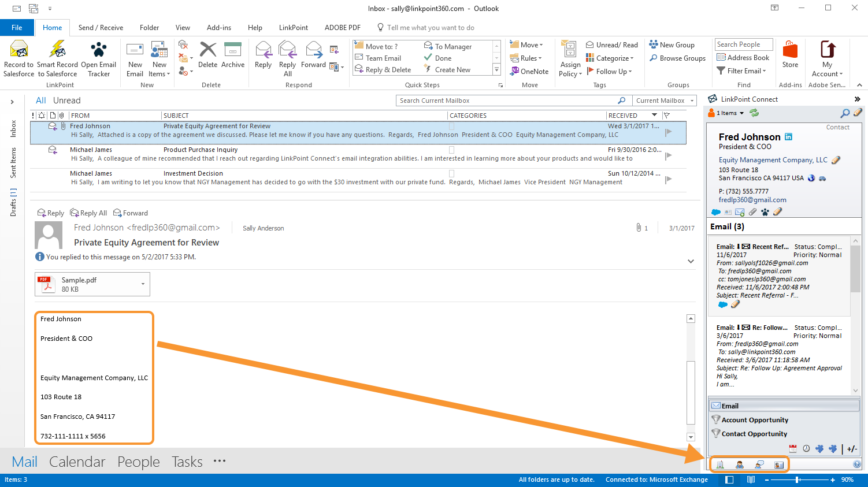The width and height of the screenshot is (868, 487).
Task: Adjust the zoom slider in status bar
Action: [x=797, y=479]
